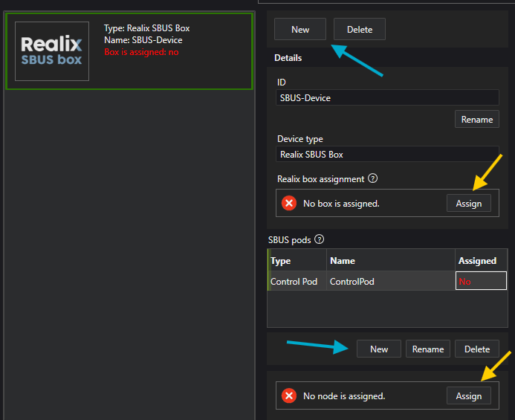Viewport: 515px width, 420px height.
Task: Click the No node is assigned message
Action: click(x=344, y=396)
